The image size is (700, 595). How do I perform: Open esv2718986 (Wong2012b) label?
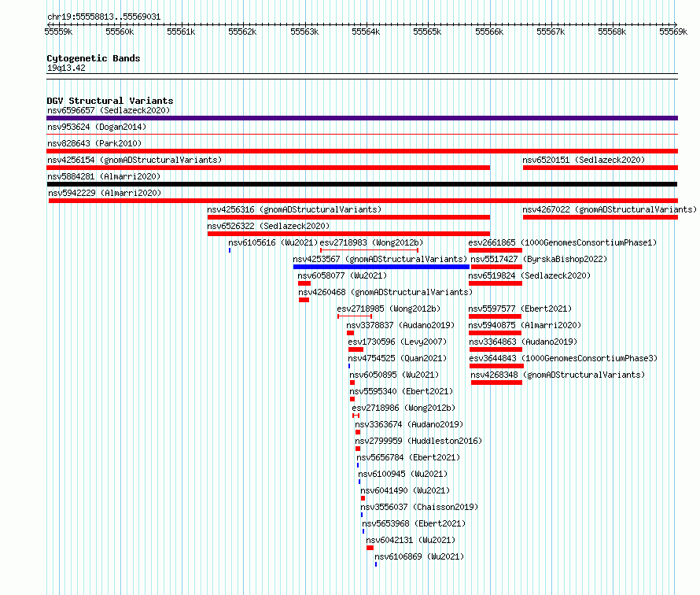[x=403, y=408]
